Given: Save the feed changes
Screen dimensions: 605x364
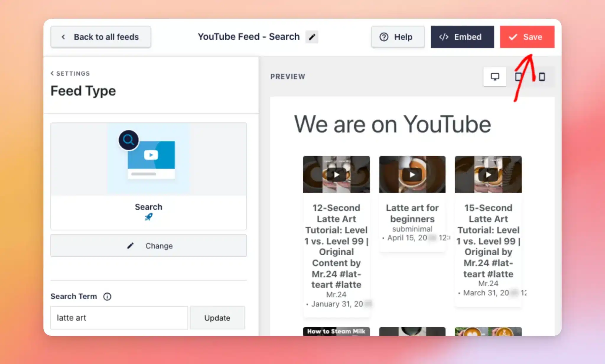Looking at the screenshot, I should [527, 37].
